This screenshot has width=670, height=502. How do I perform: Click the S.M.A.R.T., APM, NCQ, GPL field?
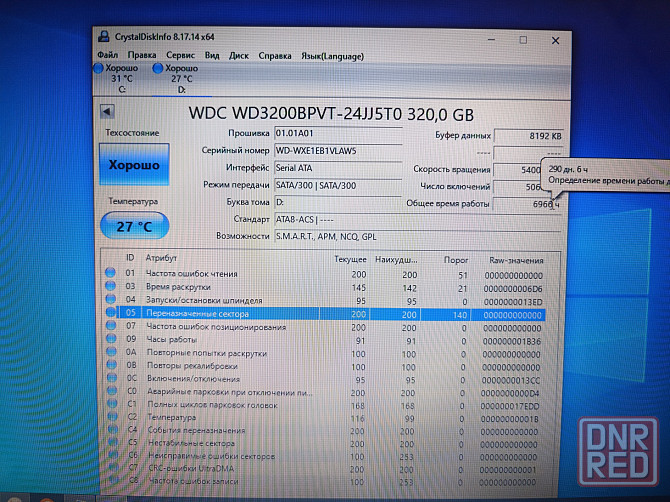417,237
